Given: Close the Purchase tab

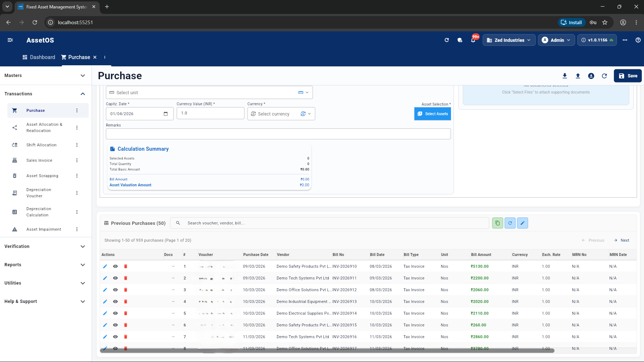Looking at the screenshot, I should (95, 57).
